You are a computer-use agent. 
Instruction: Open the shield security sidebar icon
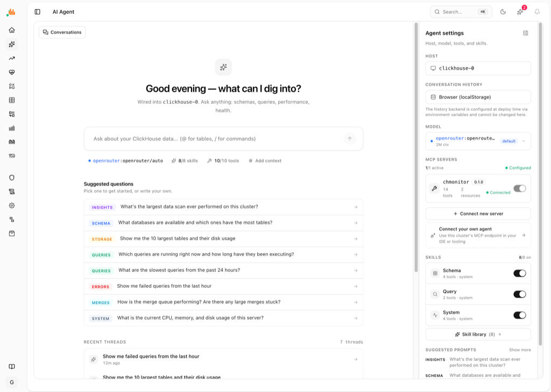tap(12, 178)
